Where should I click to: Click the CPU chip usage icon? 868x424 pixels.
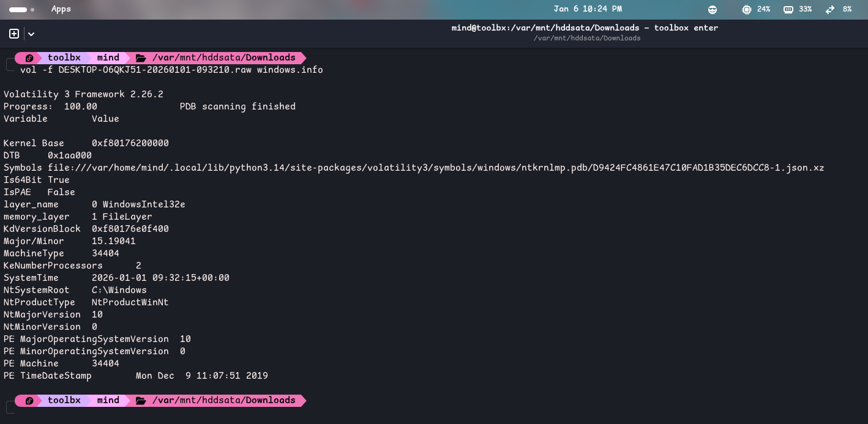point(746,9)
